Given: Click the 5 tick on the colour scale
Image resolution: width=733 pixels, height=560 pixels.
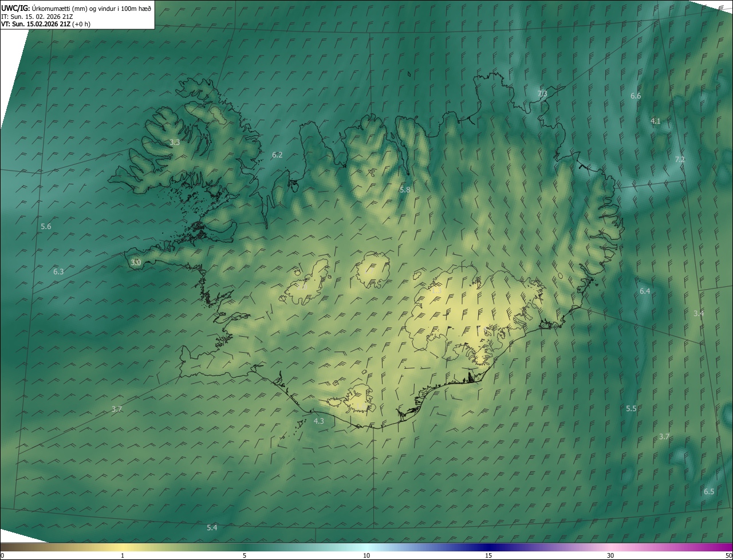Looking at the screenshot, I should (x=245, y=555).
